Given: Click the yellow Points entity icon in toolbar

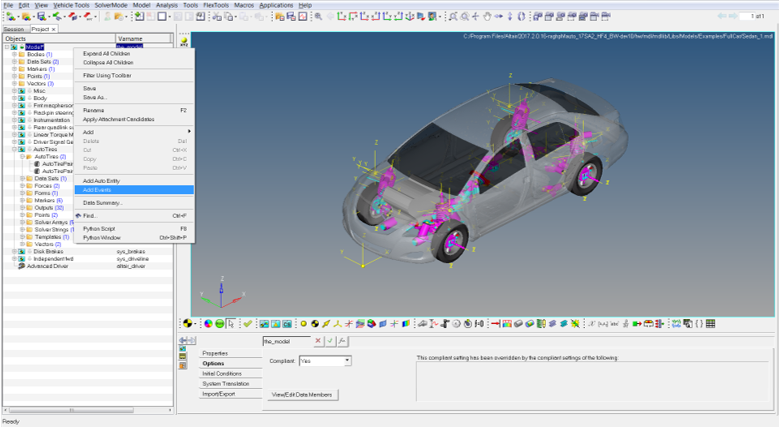Looking at the screenshot, I should click(x=304, y=323).
